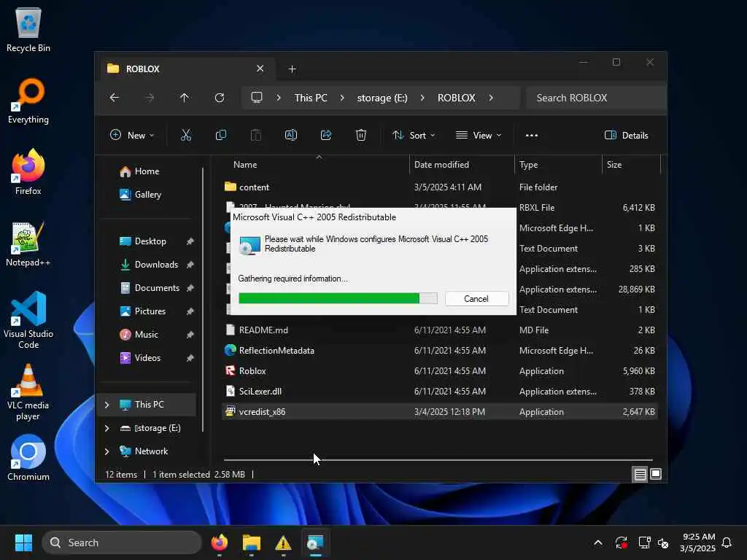Open Notepad++ desktop shortcut
Screen dimensions: 747x560
(28, 244)
